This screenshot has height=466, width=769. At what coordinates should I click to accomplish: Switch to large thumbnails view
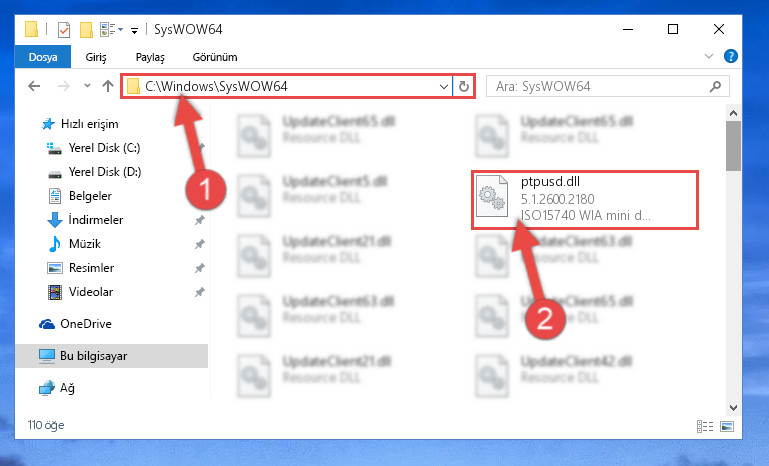727,426
